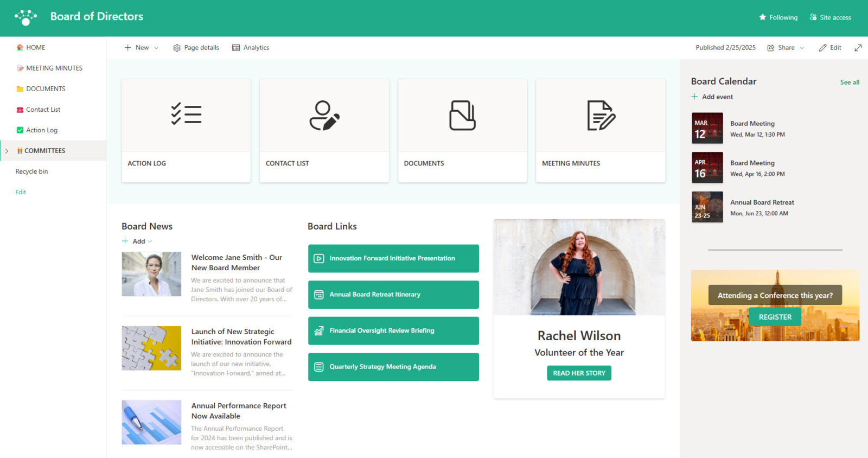This screenshot has height=458, width=868.
Task: Click Published 2/25/2025 status text
Action: coord(725,48)
